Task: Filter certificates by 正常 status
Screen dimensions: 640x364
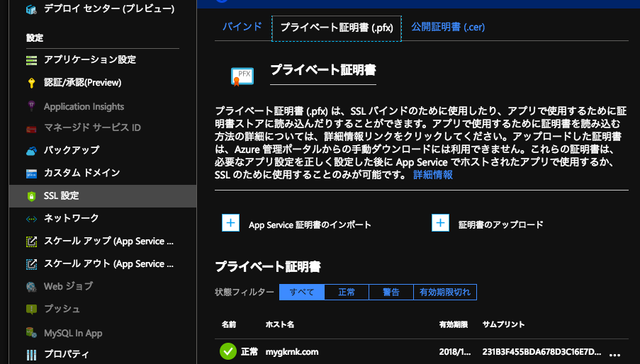Action: click(x=347, y=292)
